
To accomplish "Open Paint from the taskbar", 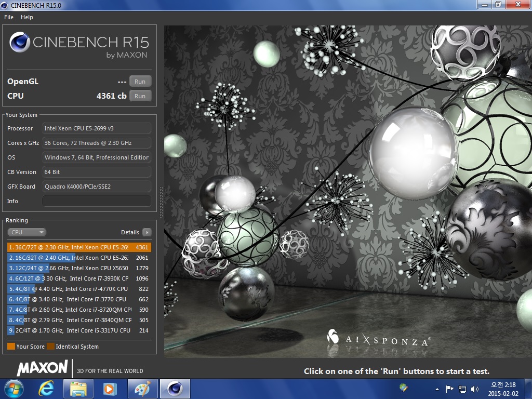I will coord(142,389).
